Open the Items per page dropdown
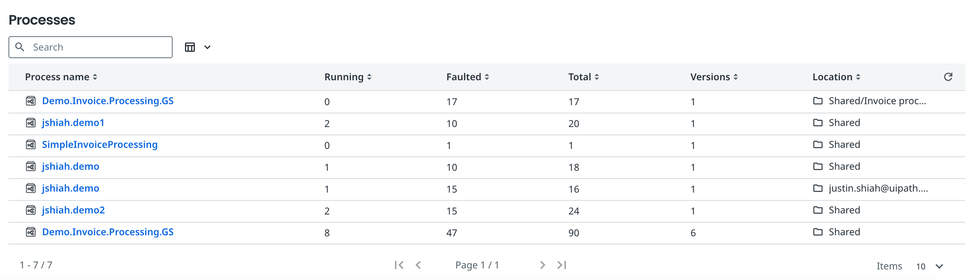The height and width of the screenshot is (280, 980). (x=929, y=266)
